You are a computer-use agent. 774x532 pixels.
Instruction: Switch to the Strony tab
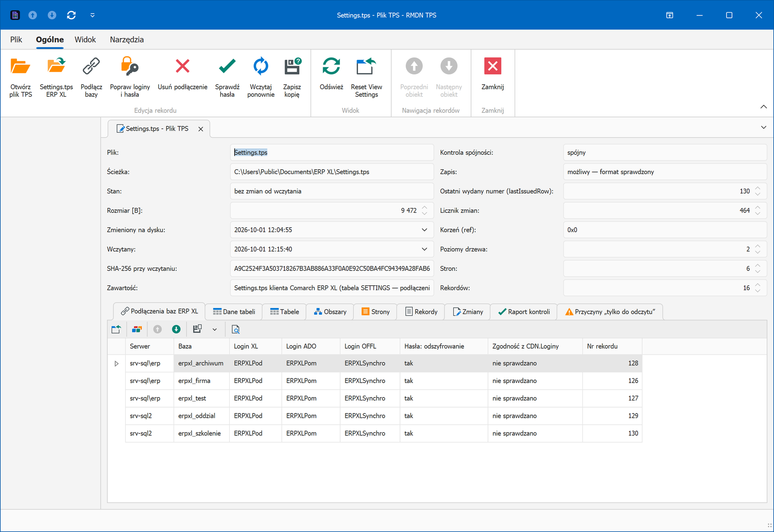pos(375,312)
